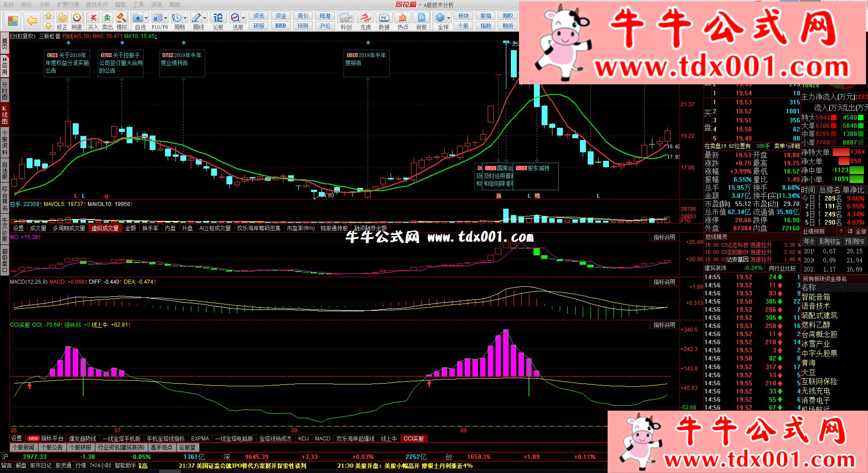Viewport: 868px width, 473px height.
Task: Open the 龙虎 dragon-tiger list icon
Action: coord(365,20)
